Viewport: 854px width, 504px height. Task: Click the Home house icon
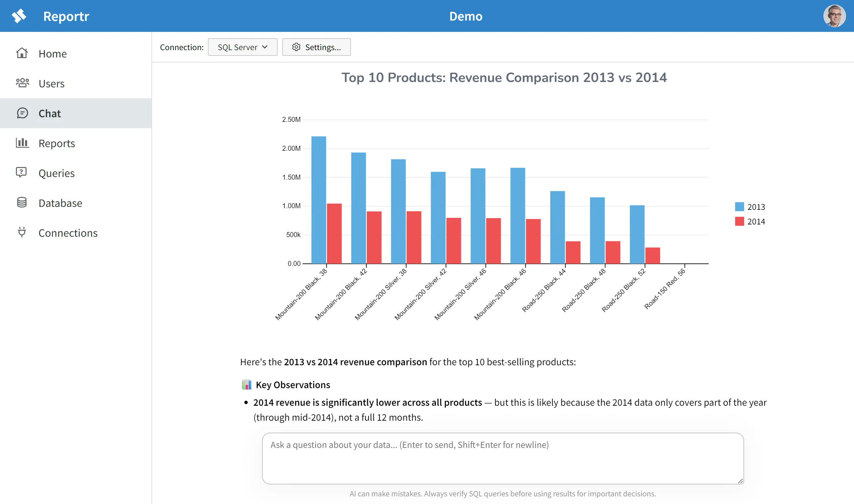coord(22,53)
